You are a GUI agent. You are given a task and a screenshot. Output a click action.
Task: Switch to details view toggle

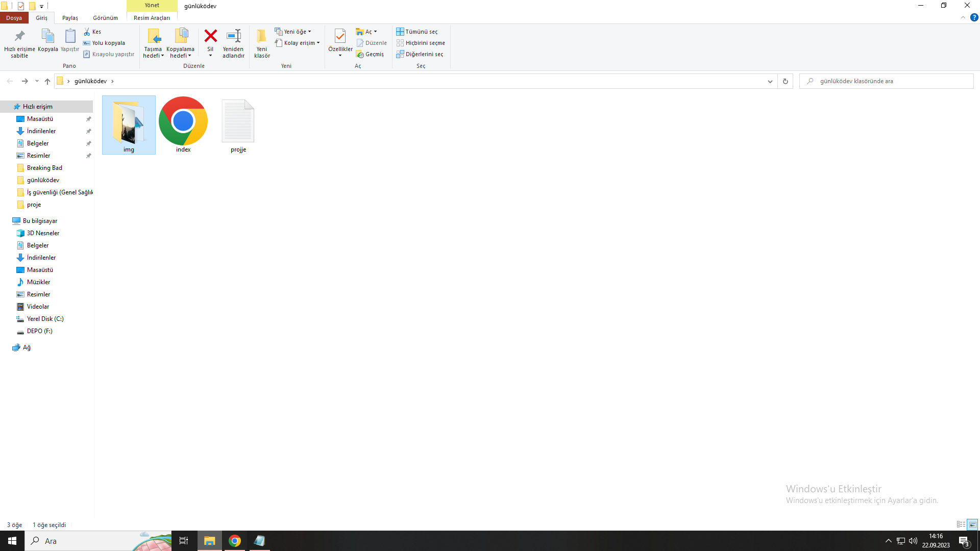point(961,524)
